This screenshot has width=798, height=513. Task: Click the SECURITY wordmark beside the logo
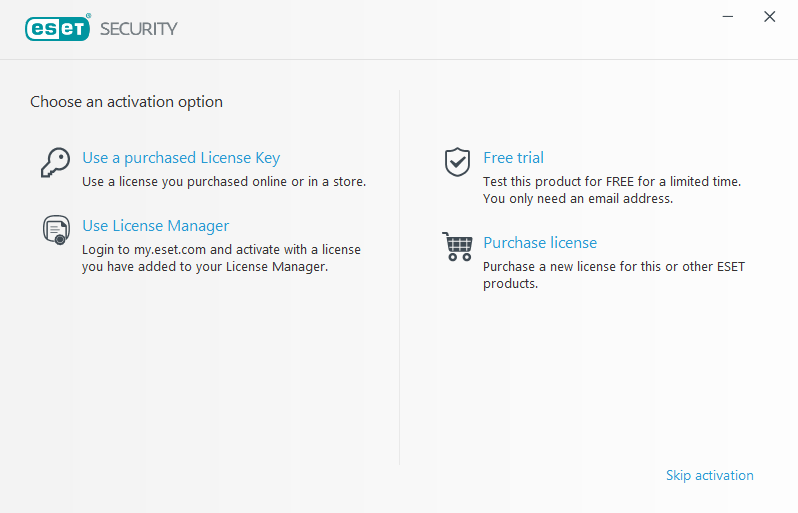(139, 29)
